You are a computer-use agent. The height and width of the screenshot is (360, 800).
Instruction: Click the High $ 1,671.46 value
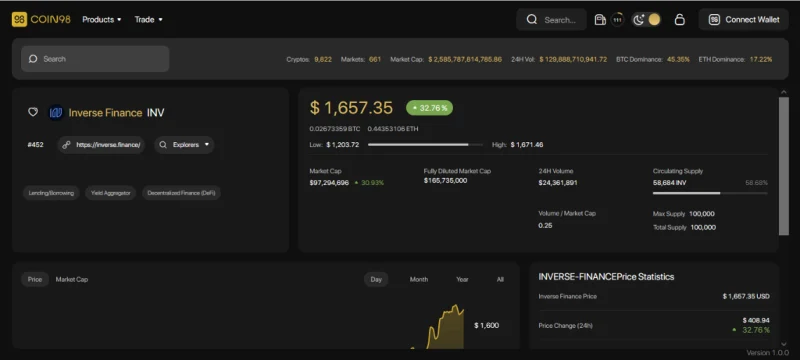tap(527, 145)
